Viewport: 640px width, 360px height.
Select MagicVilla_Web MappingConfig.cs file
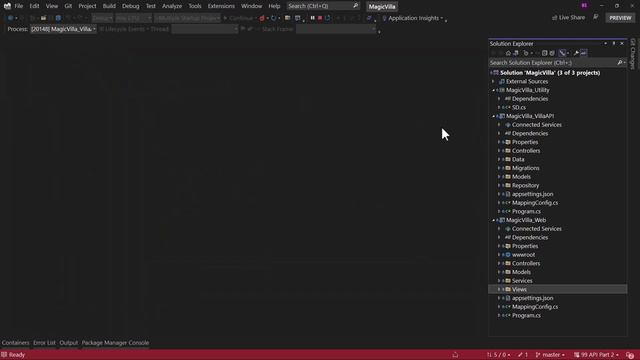tap(535, 307)
